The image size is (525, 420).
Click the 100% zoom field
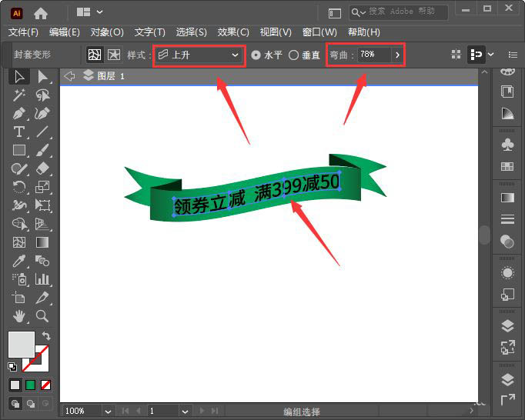[x=82, y=412]
